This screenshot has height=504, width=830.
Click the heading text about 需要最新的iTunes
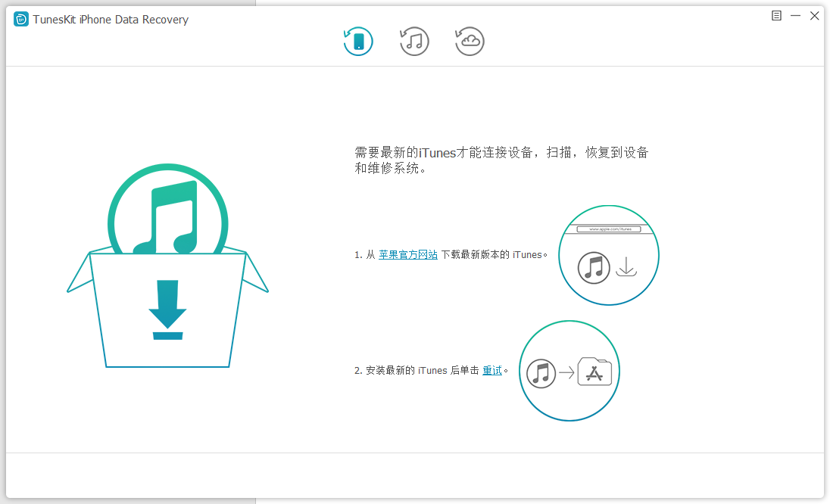tap(502, 160)
